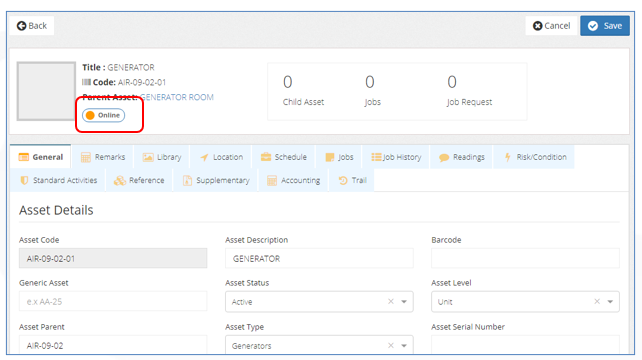Image resolution: width=642 pixels, height=360 pixels.
Task: Open Schedule tab briefcase icon
Action: point(266,157)
